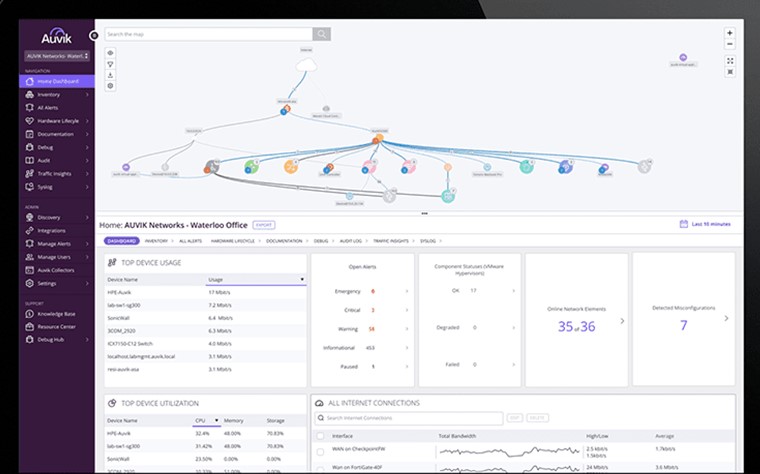Open the Usage column dropdown arrow
760x474 pixels.
tap(302, 280)
